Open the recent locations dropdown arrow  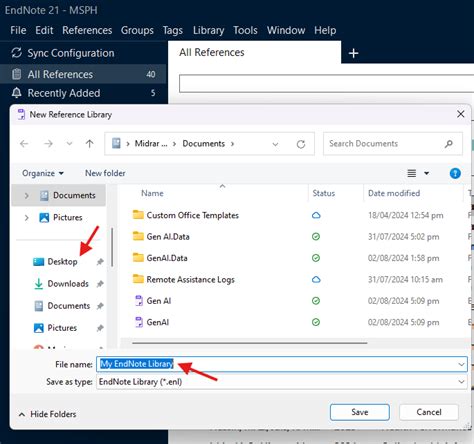click(x=69, y=144)
